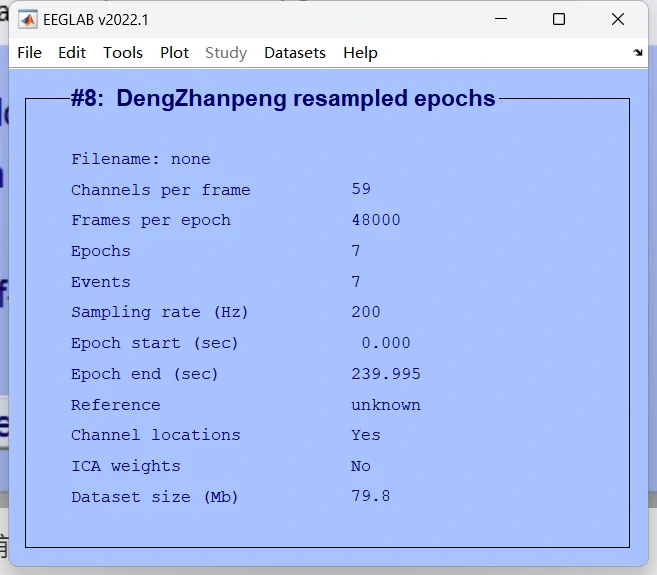
Task: Click the dock arrow in the menu bar
Action: [x=638, y=53]
